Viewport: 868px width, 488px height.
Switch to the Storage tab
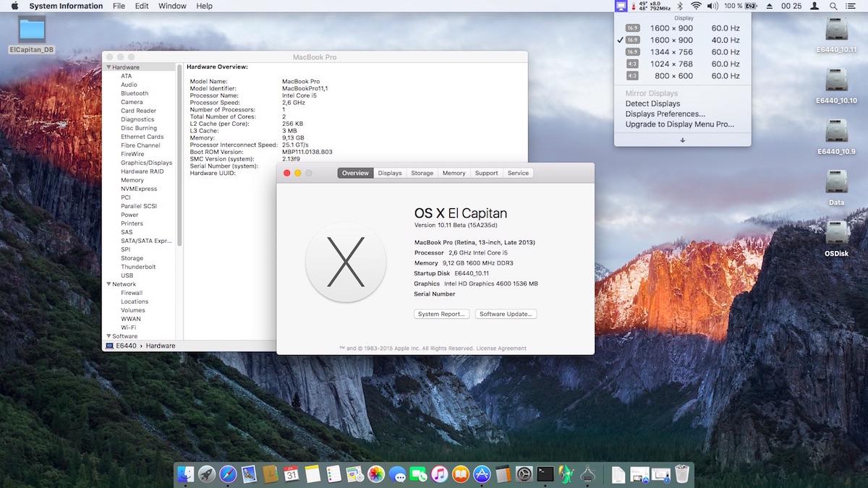point(422,173)
